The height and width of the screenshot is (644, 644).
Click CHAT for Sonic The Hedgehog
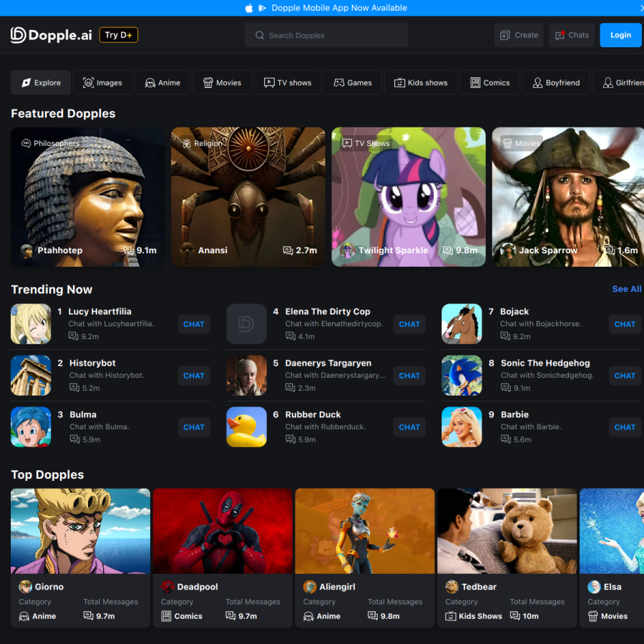pyautogui.click(x=625, y=376)
